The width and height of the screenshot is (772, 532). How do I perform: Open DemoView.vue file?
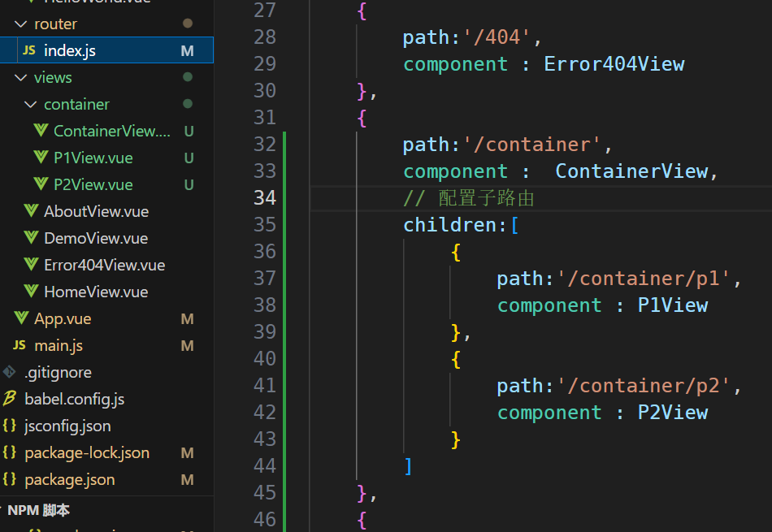click(x=96, y=238)
